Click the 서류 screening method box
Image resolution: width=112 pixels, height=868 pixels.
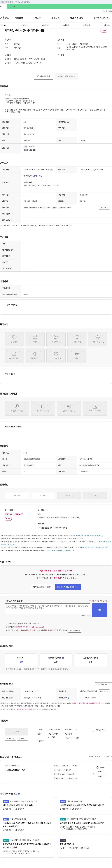click(x=17, y=495)
